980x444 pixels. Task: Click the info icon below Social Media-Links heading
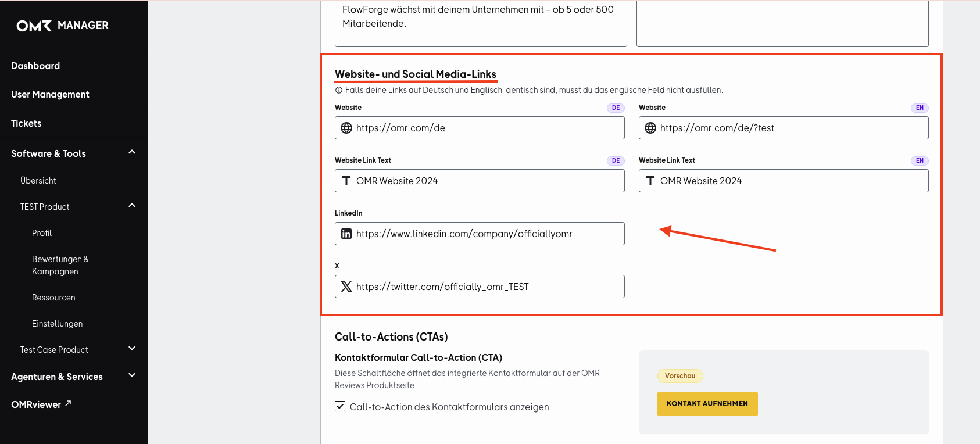pos(339,90)
